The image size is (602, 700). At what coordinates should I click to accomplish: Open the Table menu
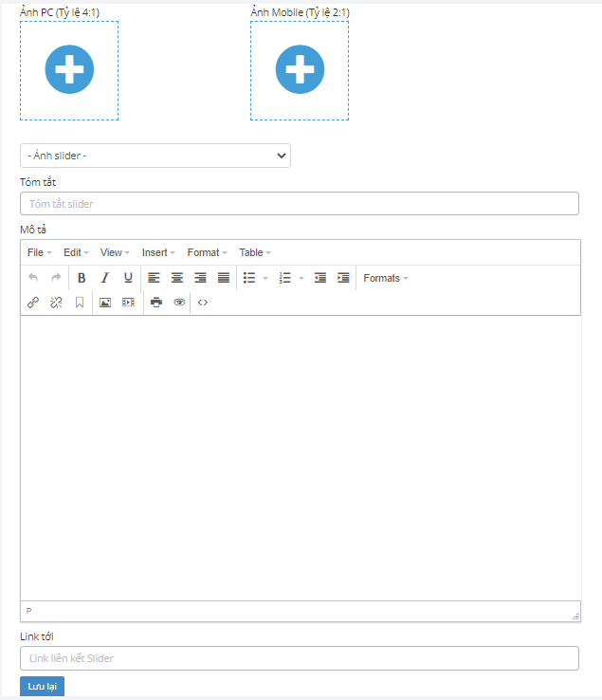pyautogui.click(x=255, y=252)
